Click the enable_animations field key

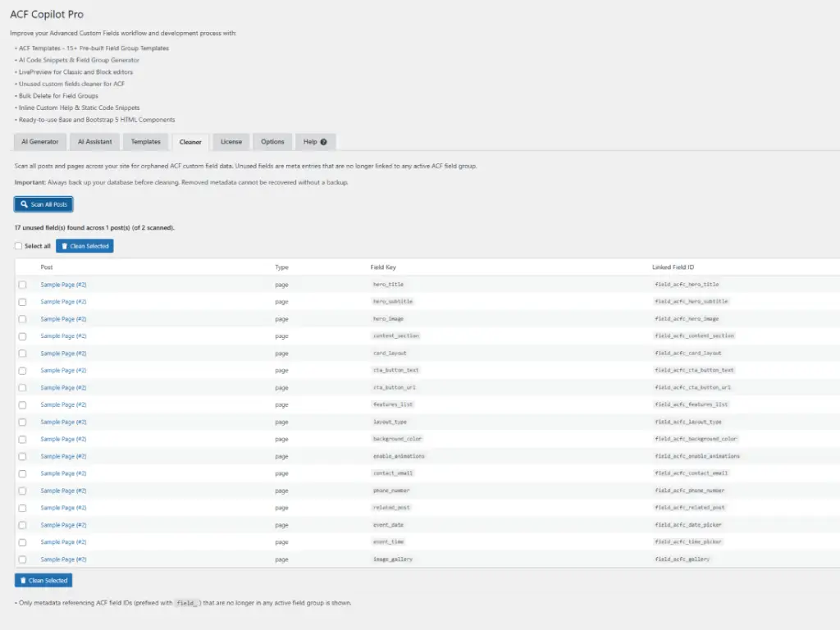[399, 456]
